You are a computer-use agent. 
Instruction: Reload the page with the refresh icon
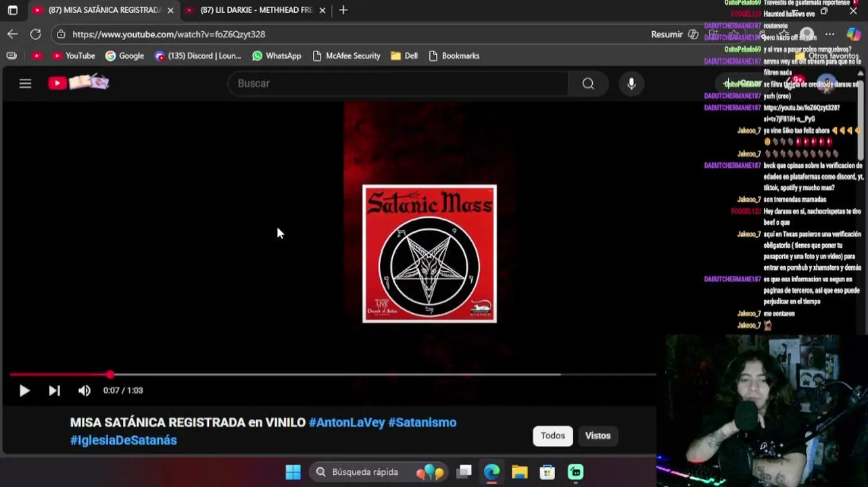click(36, 34)
